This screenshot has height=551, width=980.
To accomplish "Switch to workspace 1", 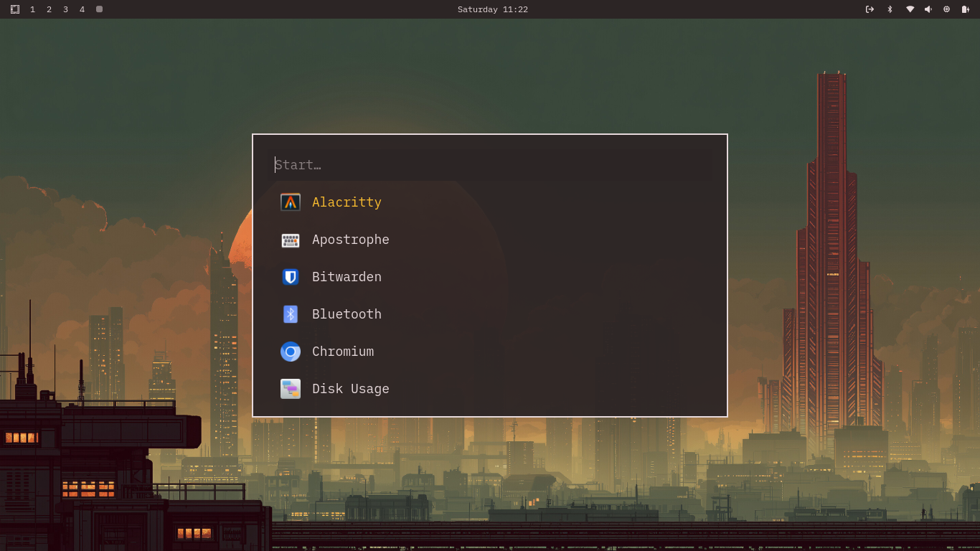I will click(32, 9).
